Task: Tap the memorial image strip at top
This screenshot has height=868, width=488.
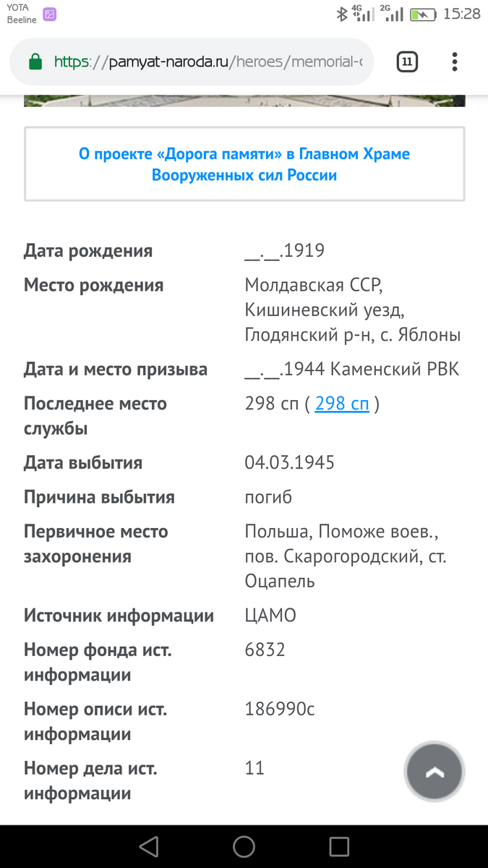Action: (244, 101)
